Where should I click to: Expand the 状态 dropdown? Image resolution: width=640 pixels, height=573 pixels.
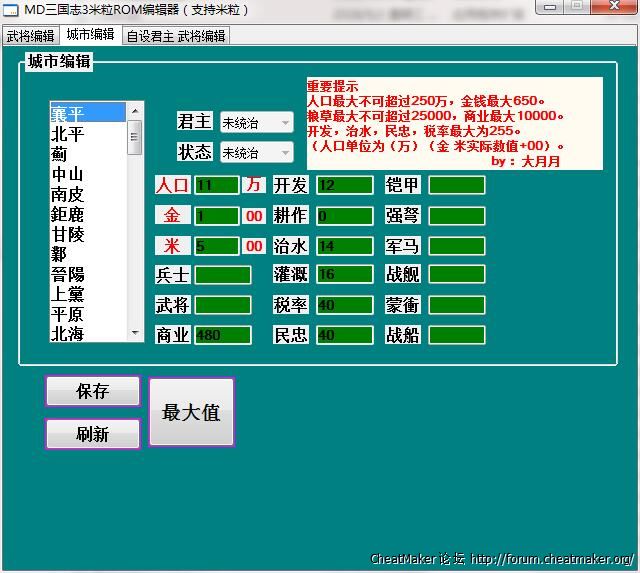[x=257, y=153]
